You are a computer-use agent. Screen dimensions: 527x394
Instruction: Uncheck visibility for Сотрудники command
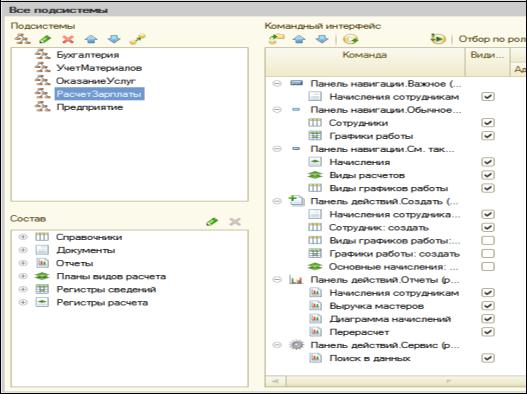[488, 123]
